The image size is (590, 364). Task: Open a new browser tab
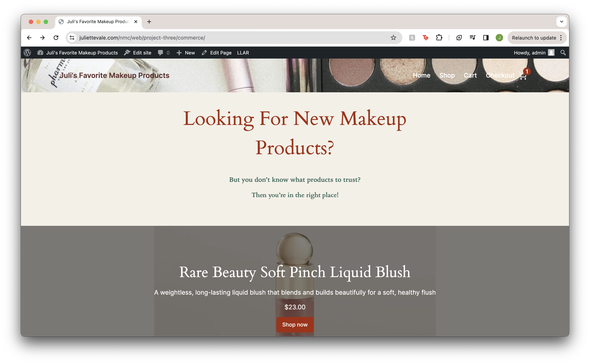[149, 22]
